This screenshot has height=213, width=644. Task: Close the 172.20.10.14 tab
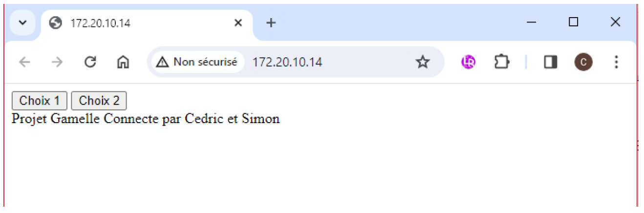[238, 23]
